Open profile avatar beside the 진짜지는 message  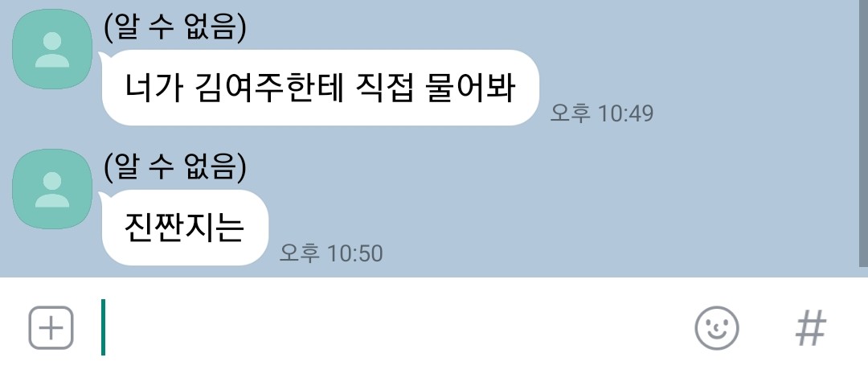pos(52,189)
